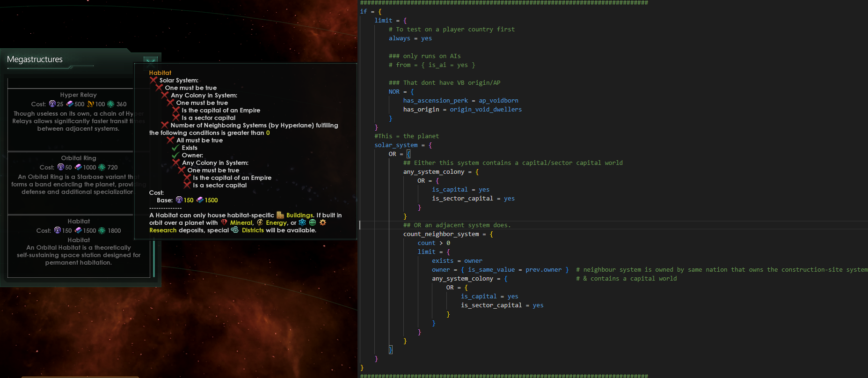Click the Megastructures list scrollbar
The width and height of the screenshot is (868, 378).
[153, 259]
